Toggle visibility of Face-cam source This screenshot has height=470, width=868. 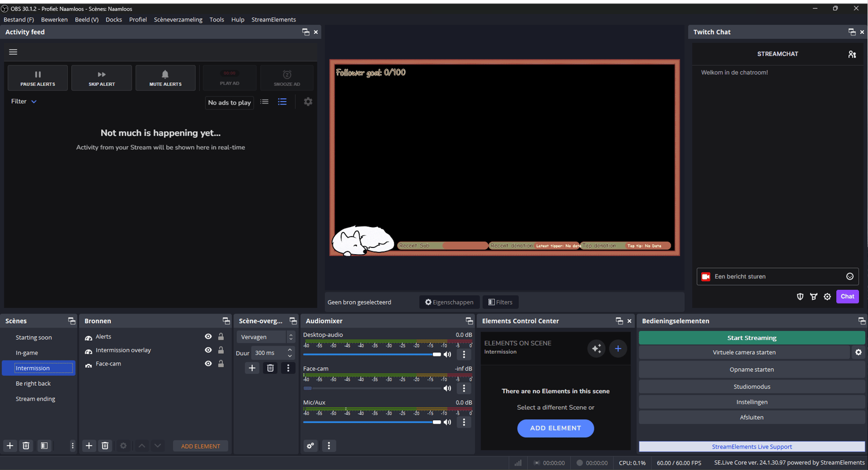coord(208,364)
